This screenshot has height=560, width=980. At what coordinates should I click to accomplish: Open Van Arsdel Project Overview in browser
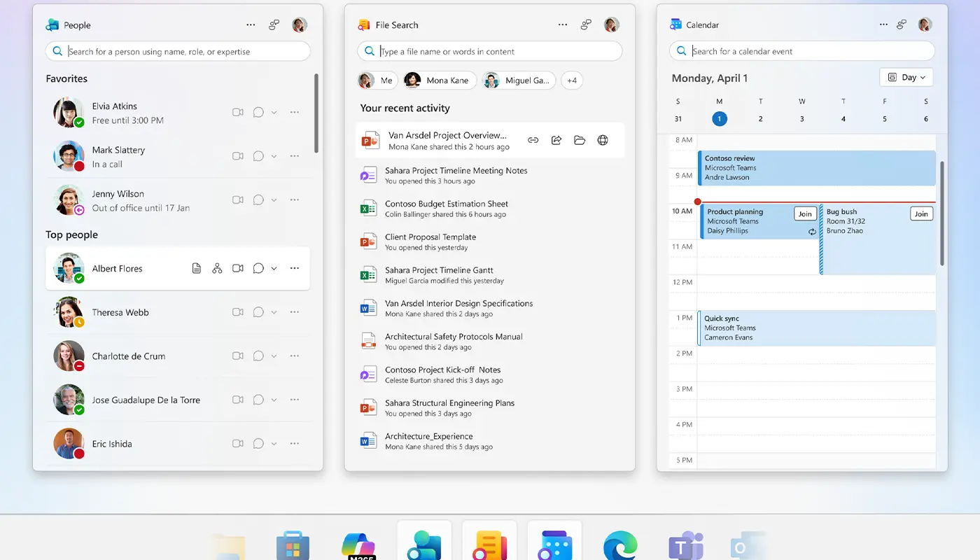(602, 140)
